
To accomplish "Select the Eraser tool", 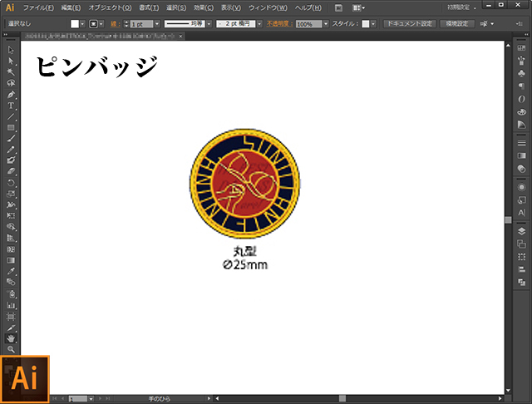I will coord(11,171).
